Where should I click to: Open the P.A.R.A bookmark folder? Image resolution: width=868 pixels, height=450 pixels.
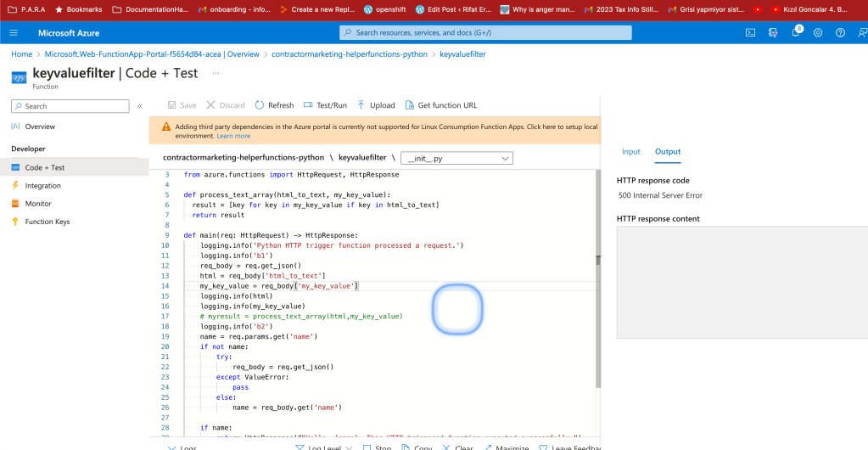27,9
